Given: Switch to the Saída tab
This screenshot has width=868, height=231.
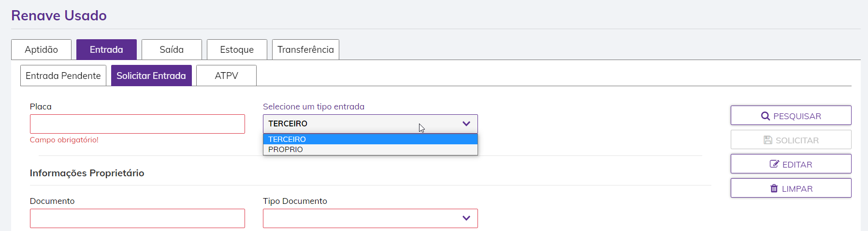Looking at the screenshot, I should [172, 50].
